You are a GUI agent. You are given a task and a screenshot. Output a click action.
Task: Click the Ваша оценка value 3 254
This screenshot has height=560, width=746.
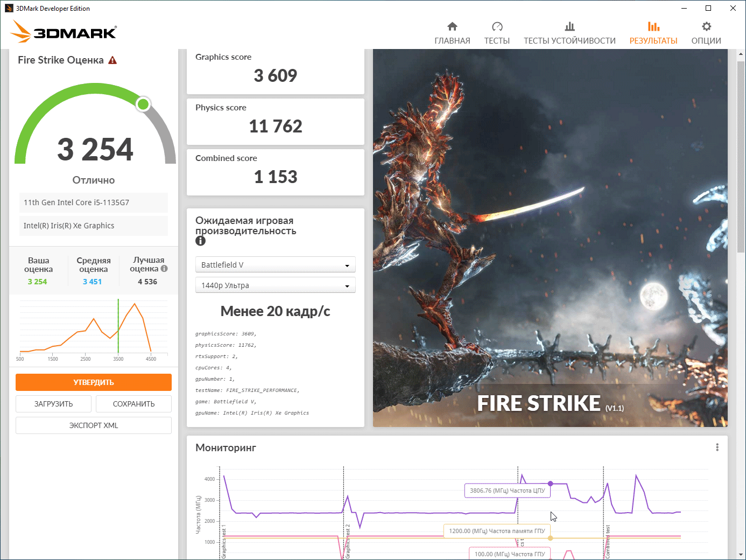click(x=37, y=282)
